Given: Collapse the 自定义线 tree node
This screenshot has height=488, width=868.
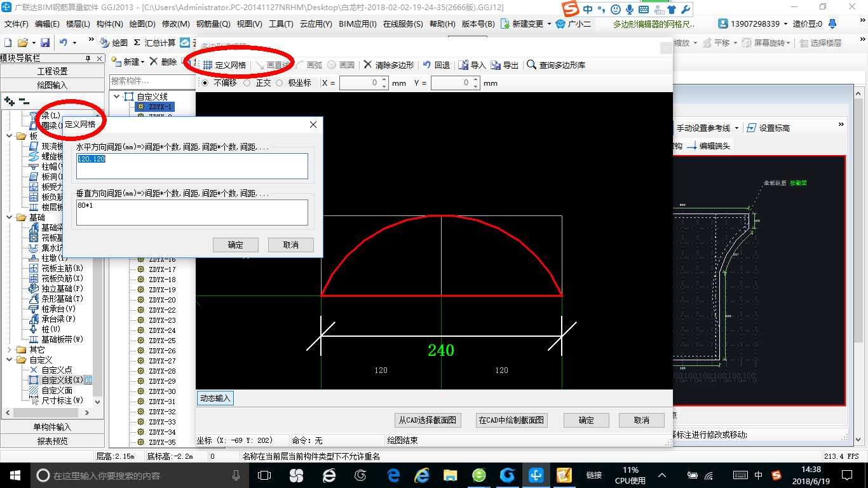Looking at the screenshot, I should point(116,97).
